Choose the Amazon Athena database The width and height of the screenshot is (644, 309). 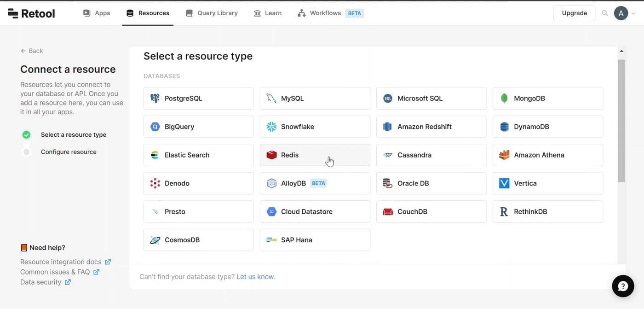pos(547,155)
